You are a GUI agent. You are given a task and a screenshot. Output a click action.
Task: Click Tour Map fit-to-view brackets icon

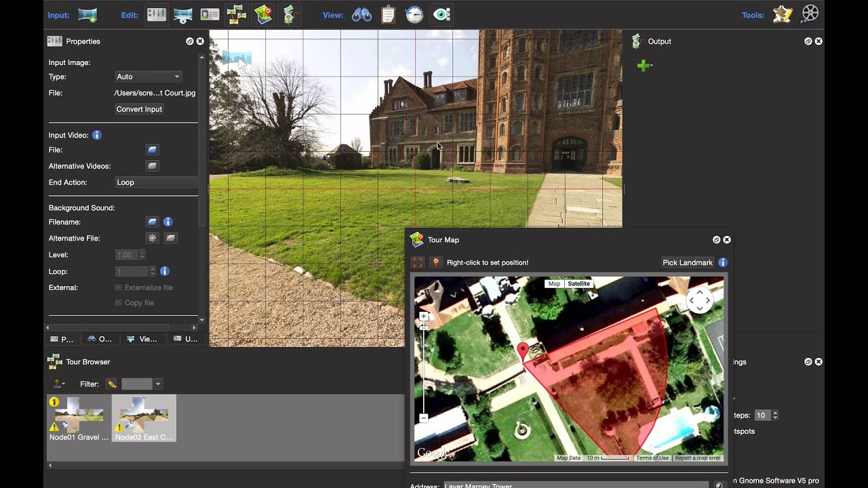(x=418, y=262)
